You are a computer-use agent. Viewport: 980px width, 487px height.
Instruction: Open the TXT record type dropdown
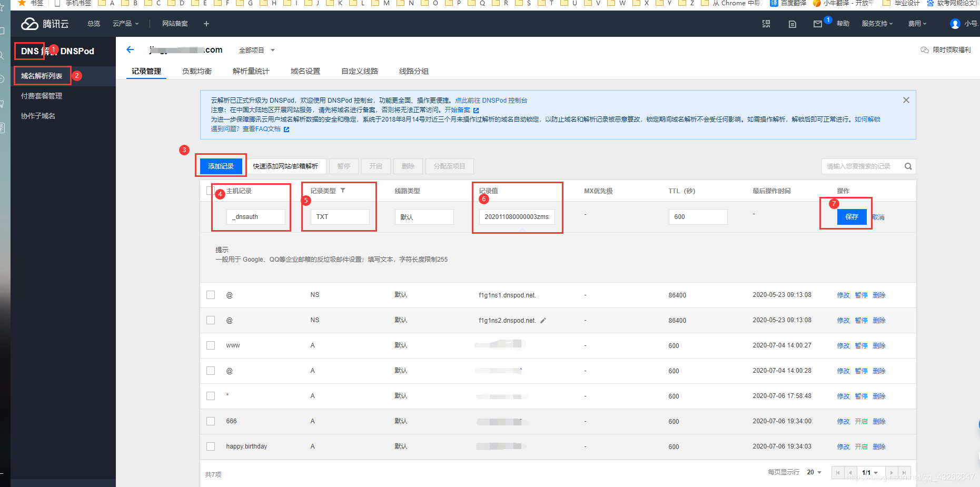[340, 217]
